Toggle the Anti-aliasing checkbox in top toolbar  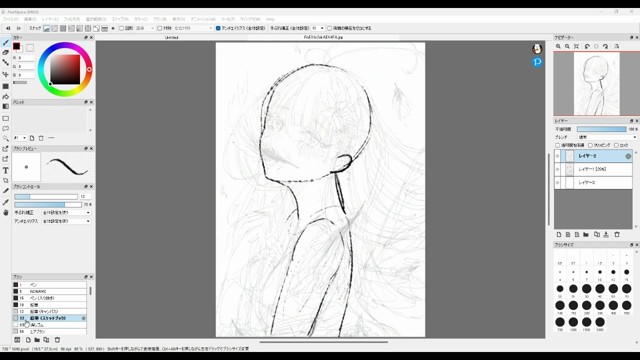218,28
